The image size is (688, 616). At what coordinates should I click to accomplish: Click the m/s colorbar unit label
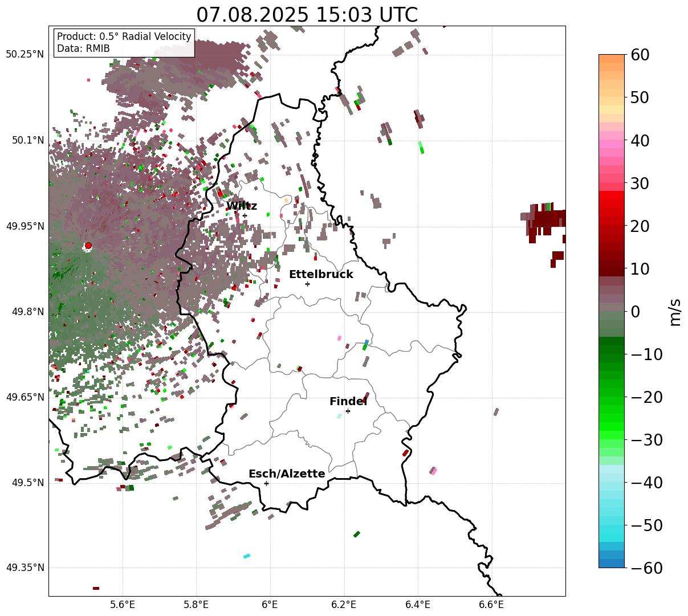pos(675,311)
